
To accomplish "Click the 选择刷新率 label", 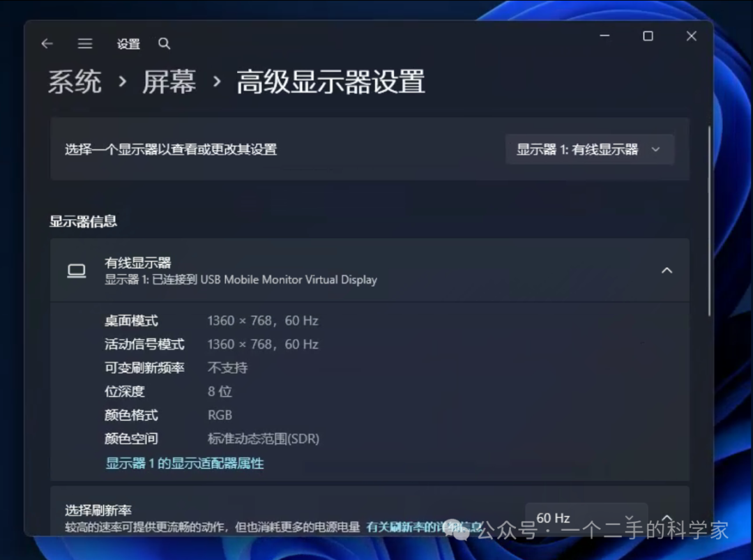I will point(98,510).
